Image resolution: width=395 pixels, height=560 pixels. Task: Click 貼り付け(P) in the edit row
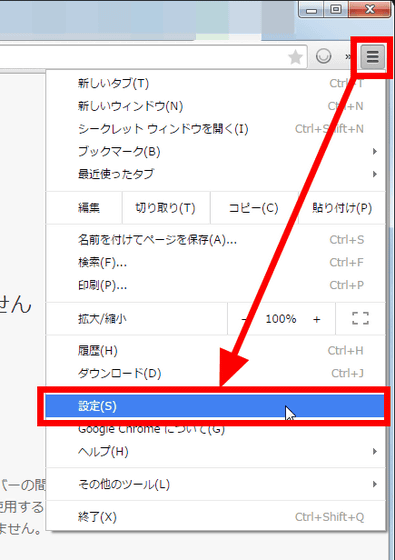point(342,208)
